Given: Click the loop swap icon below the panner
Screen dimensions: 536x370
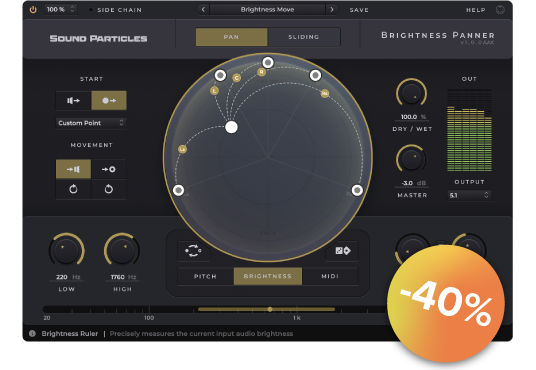Looking at the screenshot, I should point(193,251).
